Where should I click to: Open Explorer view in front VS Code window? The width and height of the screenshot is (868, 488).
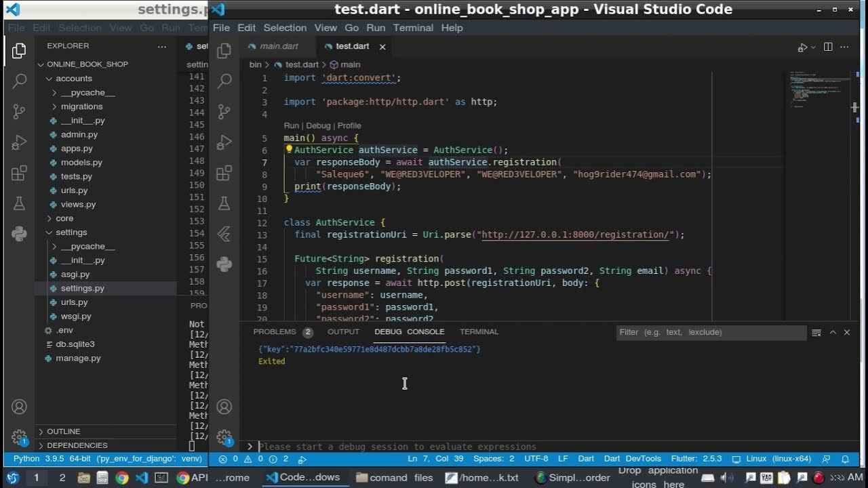(224, 51)
